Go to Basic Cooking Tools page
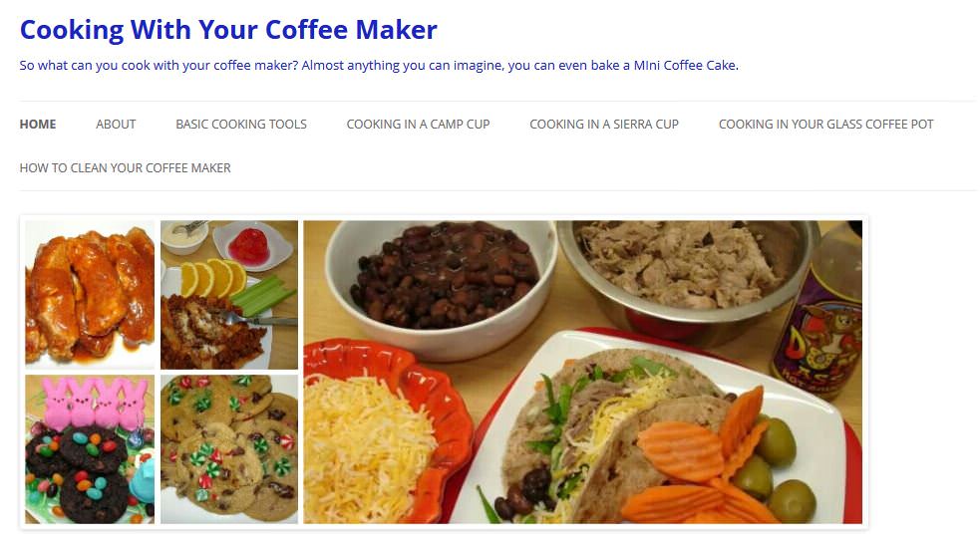The image size is (980, 550). (x=241, y=125)
